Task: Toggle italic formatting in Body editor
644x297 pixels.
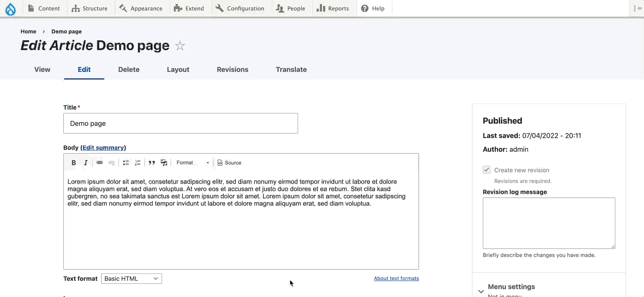Action: click(x=86, y=163)
